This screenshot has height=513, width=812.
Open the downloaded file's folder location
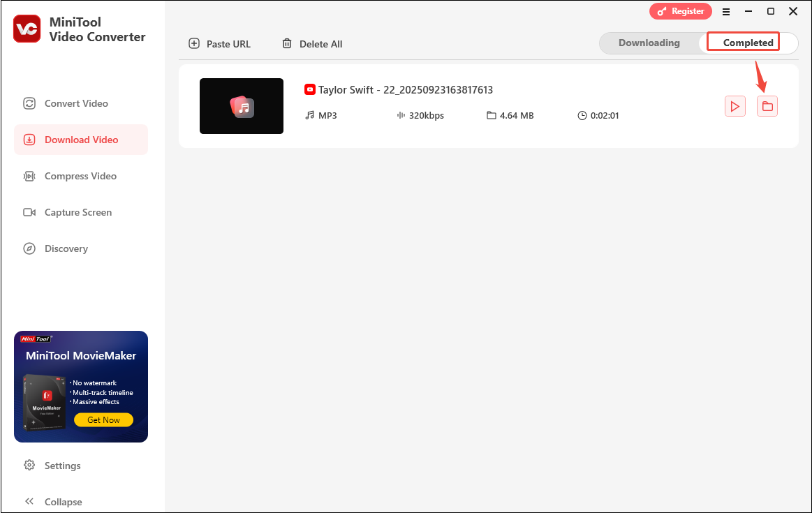tap(767, 106)
